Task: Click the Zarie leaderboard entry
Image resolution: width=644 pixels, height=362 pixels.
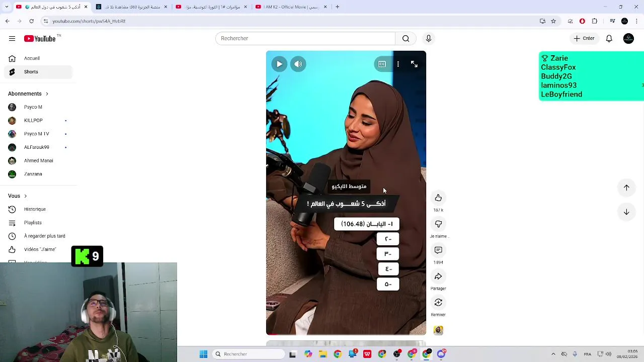Action: click(559, 58)
